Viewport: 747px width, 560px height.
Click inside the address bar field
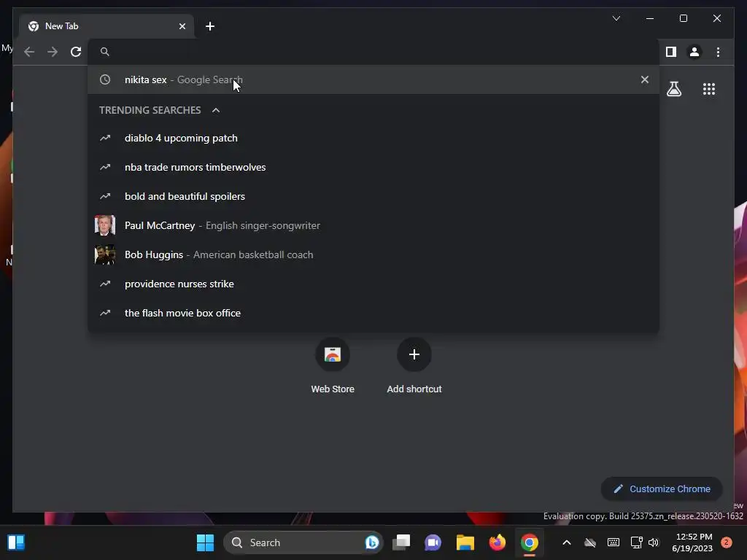point(373,52)
